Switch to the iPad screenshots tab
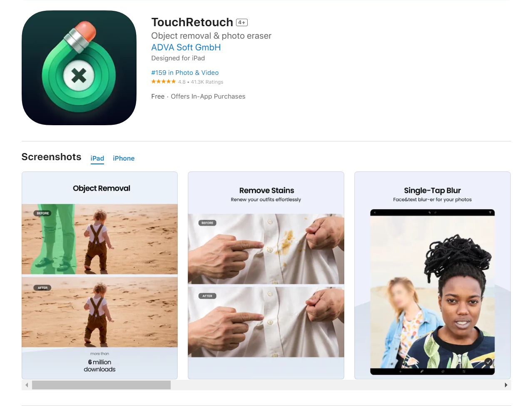The image size is (532, 406). point(97,158)
